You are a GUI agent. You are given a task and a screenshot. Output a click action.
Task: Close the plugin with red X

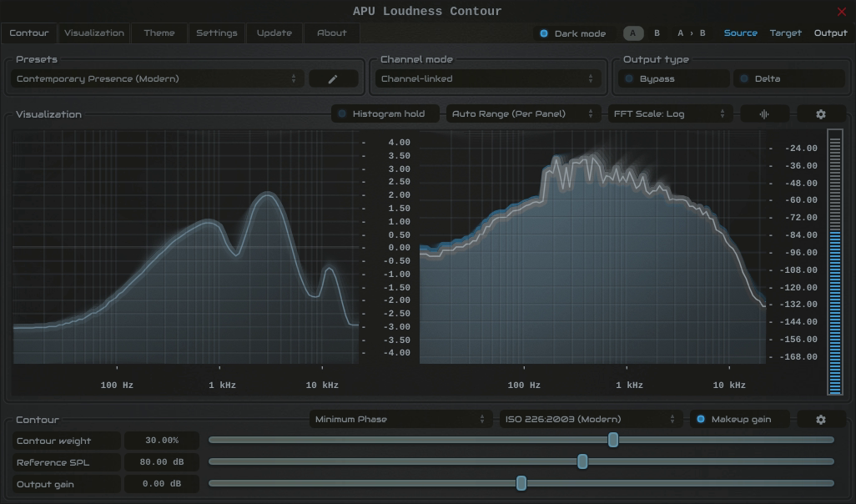coord(841,12)
